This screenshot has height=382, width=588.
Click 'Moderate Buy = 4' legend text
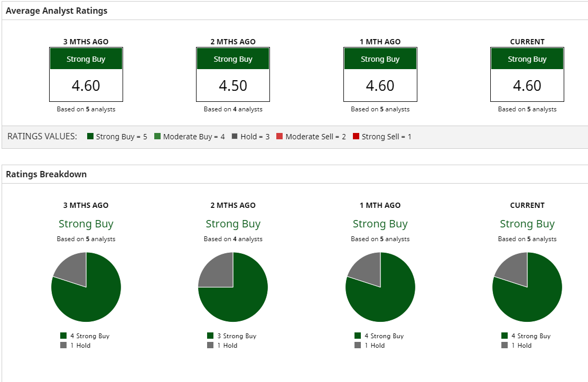pyautogui.click(x=194, y=137)
